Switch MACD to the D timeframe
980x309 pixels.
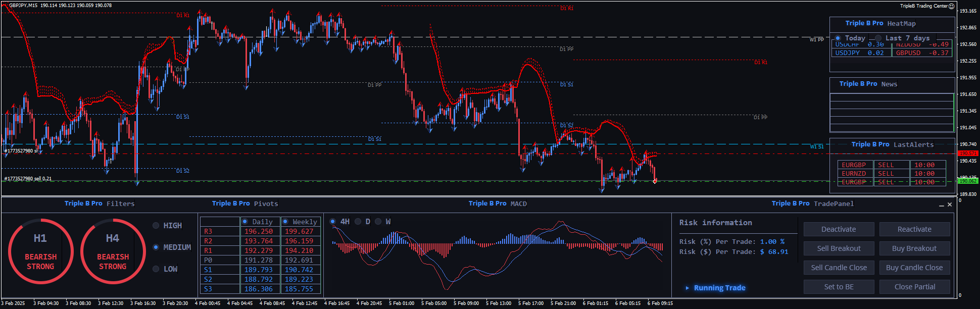pos(358,222)
